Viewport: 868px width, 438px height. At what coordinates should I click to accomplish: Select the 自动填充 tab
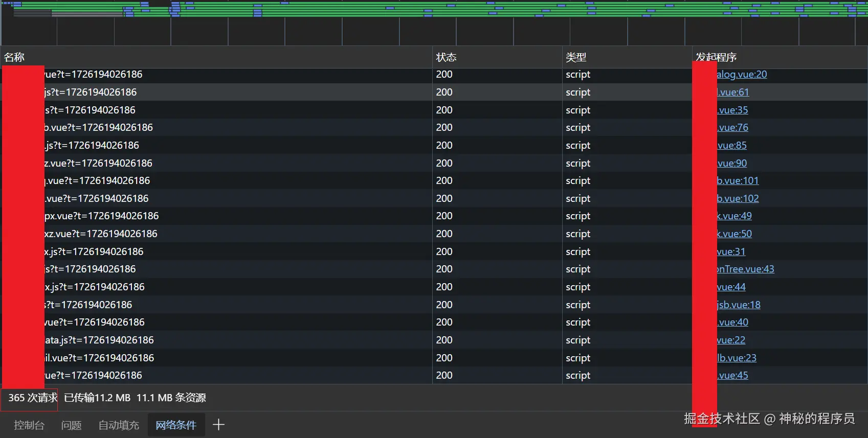[119, 425]
